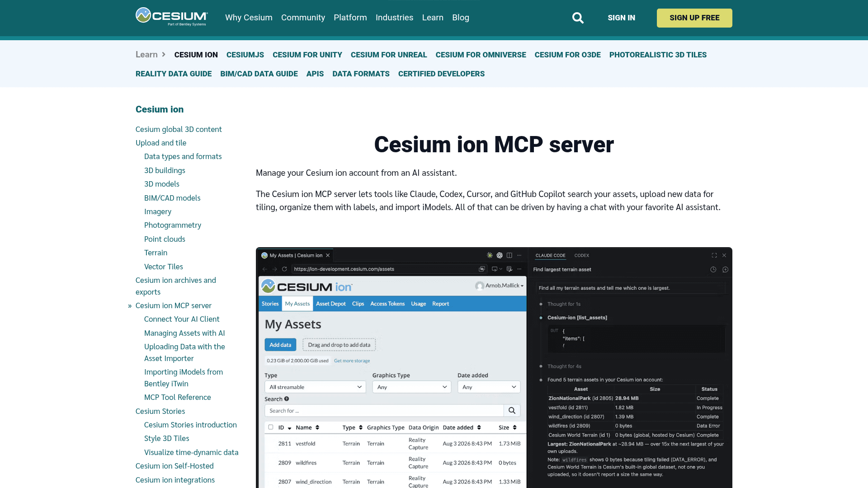Open CESIUM FOR UNREAL section
The width and height of the screenshot is (868, 488).
(389, 55)
